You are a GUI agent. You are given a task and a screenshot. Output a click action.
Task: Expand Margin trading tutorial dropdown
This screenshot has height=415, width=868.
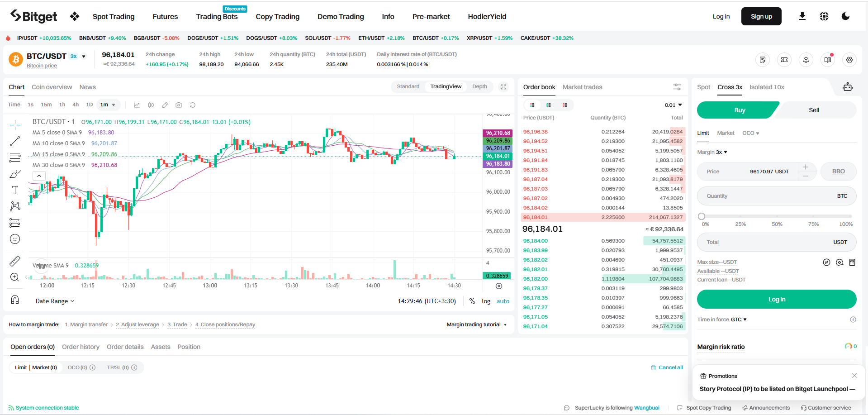click(476, 324)
